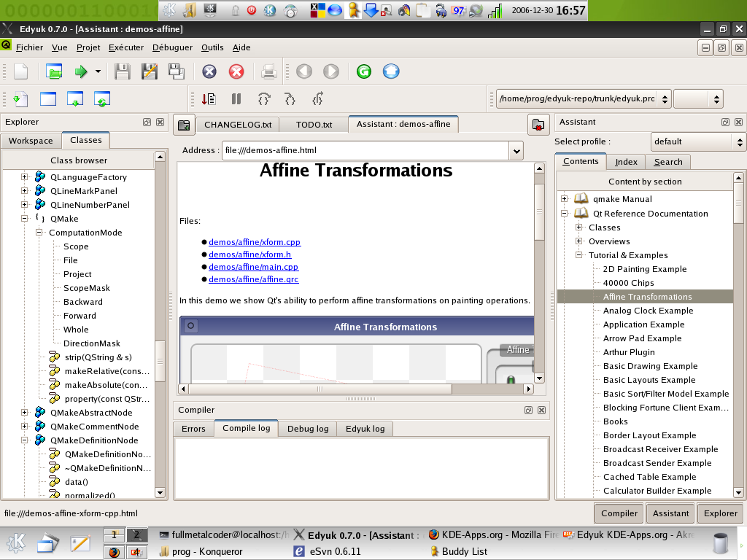Open eSvn 0.6.11 from the taskbar
747x560 pixels.
(x=328, y=551)
